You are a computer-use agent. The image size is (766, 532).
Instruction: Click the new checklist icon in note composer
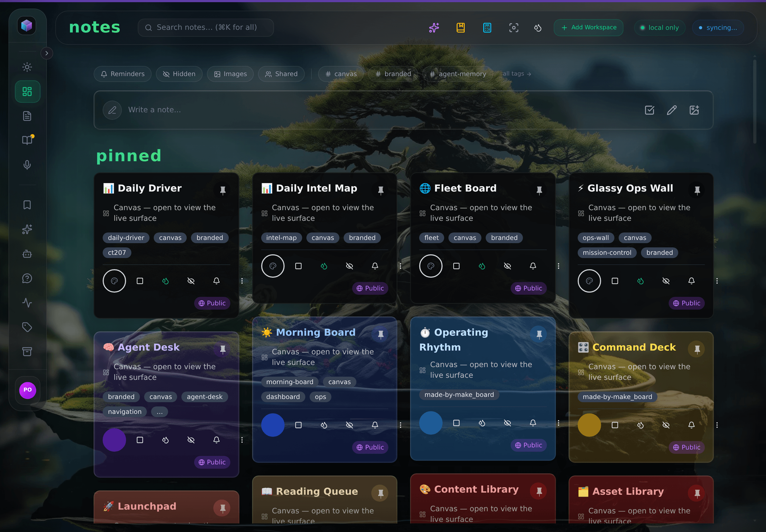(x=649, y=110)
